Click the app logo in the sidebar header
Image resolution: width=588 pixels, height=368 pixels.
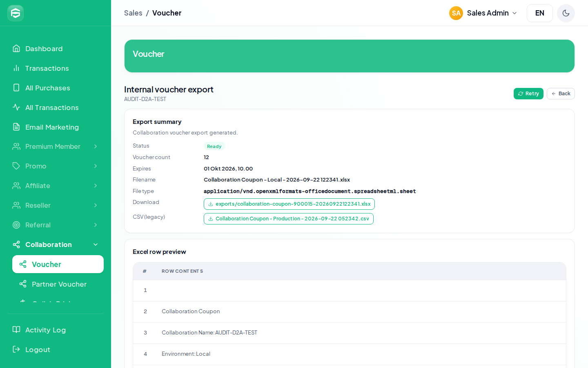(x=16, y=13)
